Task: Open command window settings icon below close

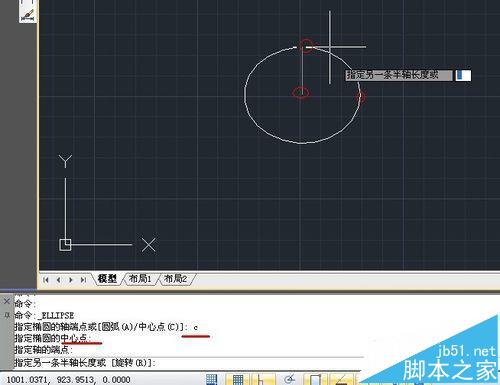Action: point(7,315)
